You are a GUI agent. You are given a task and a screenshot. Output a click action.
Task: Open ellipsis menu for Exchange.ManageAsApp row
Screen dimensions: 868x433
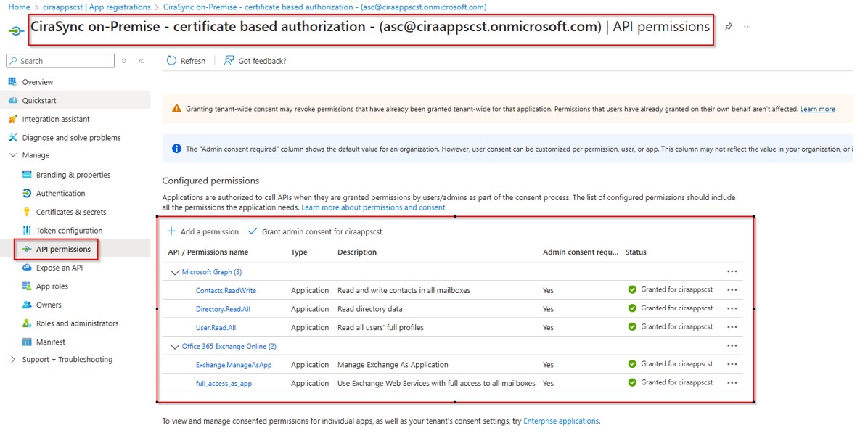732,364
